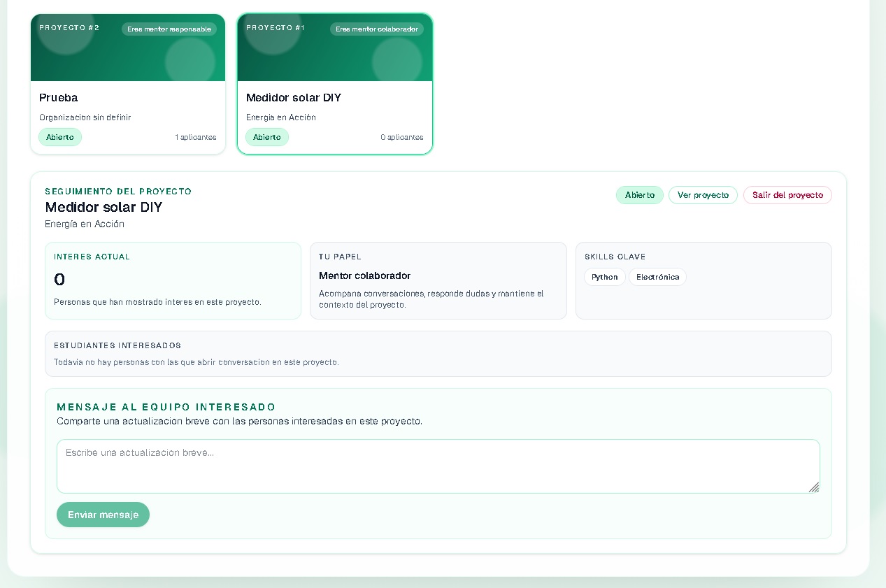Click the "PROYECTO #2" banner label
Image resolution: width=886 pixels, height=588 pixels.
69,28
